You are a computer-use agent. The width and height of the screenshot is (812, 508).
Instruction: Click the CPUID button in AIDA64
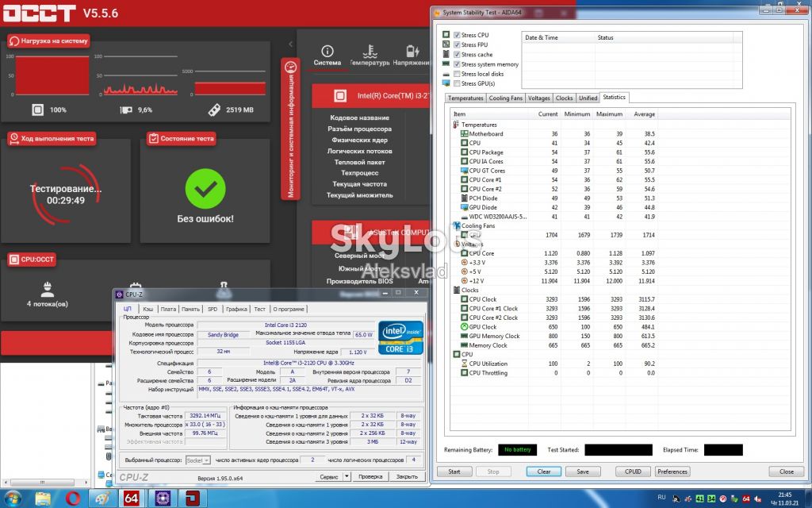pyautogui.click(x=633, y=471)
